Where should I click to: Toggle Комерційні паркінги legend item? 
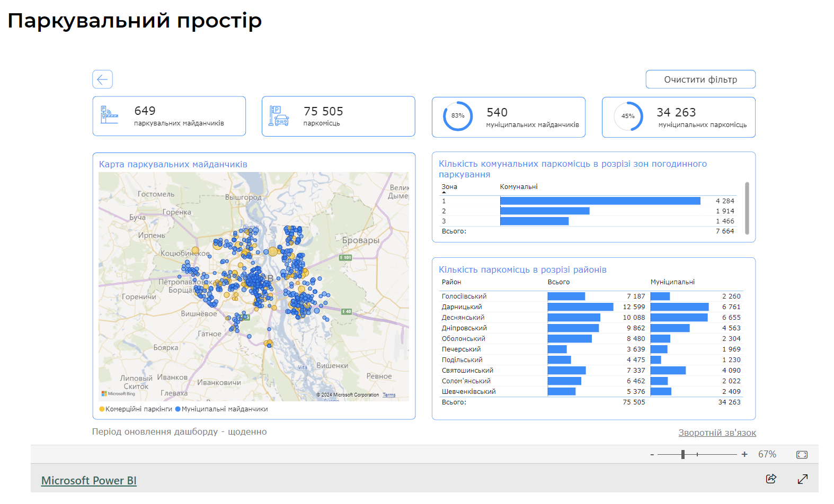point(136,409)
